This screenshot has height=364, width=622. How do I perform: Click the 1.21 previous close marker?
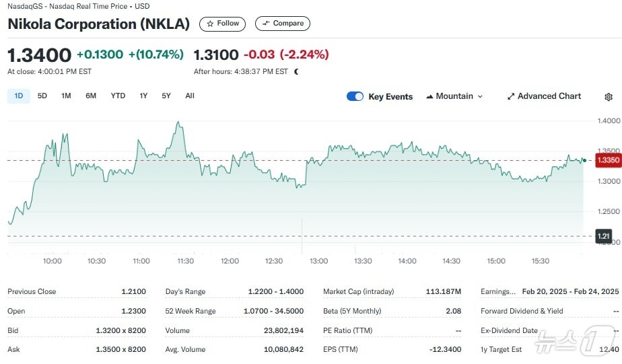click(603, 235)
